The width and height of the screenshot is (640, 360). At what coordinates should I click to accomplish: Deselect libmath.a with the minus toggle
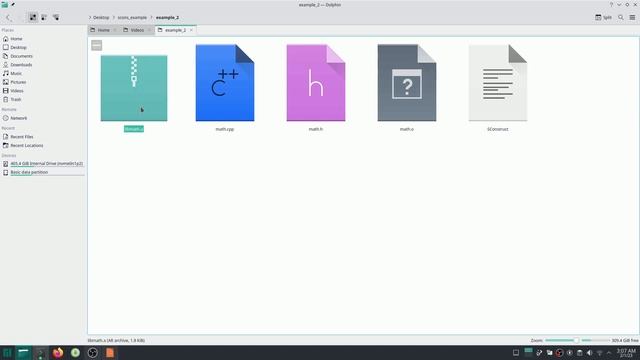(x=97, y=45)
